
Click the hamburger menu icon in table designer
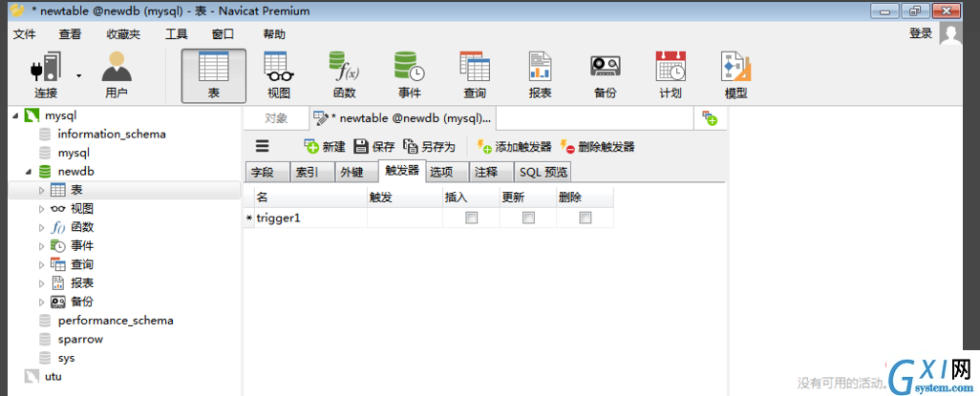263,146
